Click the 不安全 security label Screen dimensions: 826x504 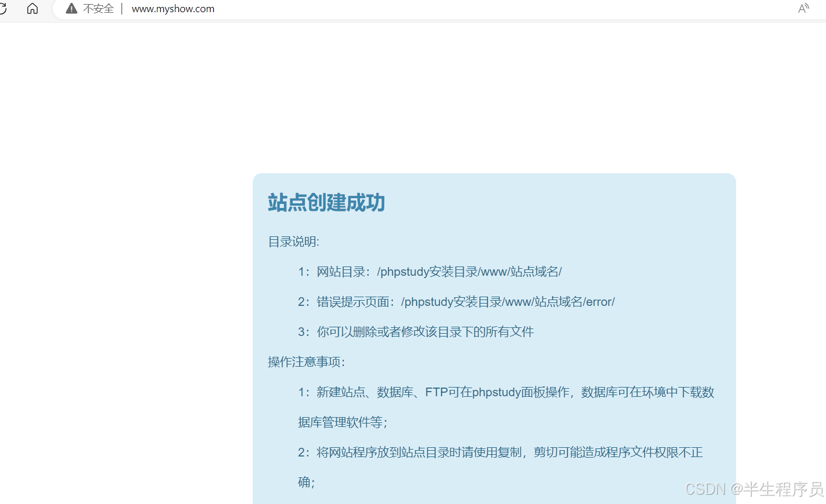click(x=98, y=9)
